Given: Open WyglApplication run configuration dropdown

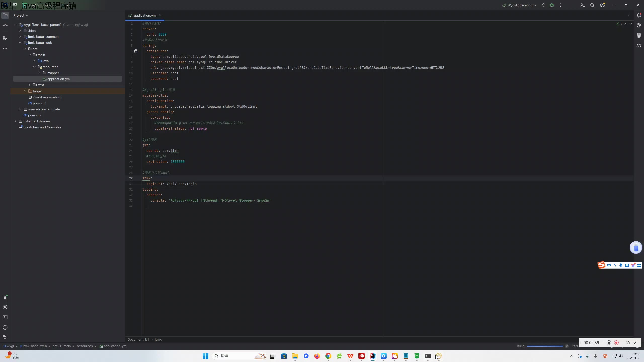Looking at the screenshot, I should pyautogui.click(x=520, y=5).
